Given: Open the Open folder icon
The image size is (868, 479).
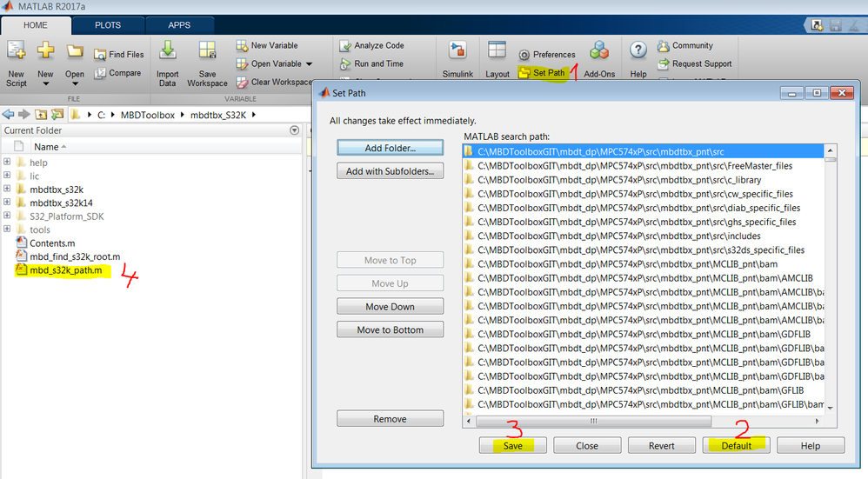Looking at the screenshot, I should (75, 51).
